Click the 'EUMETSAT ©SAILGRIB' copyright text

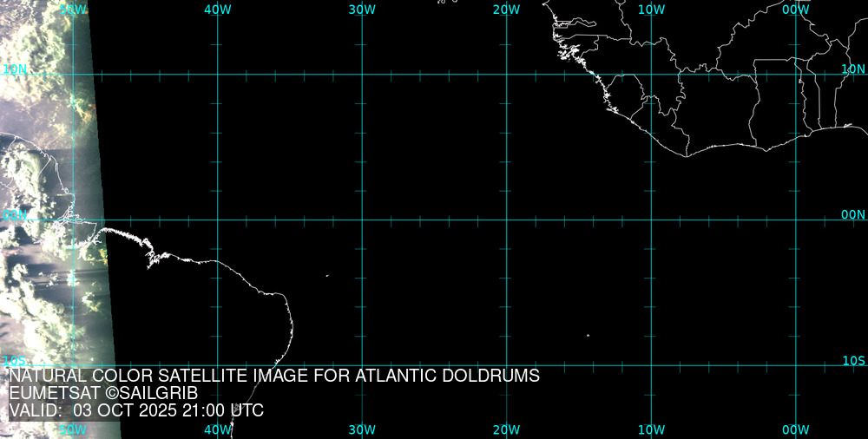tap(103, 393)
